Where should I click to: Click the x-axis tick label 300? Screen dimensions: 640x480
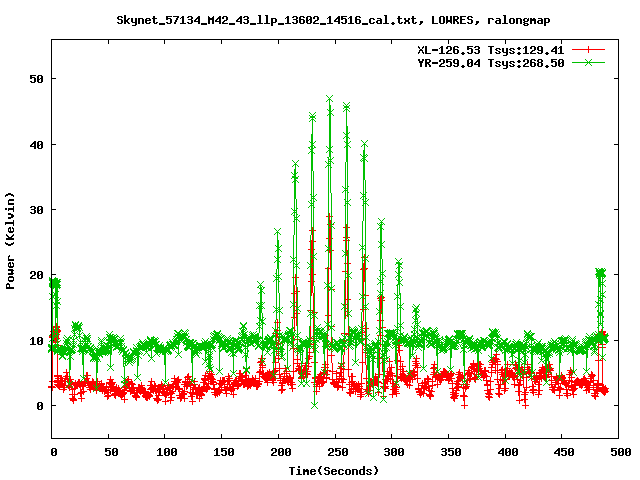pyautogui.click(x=394, y=452)
